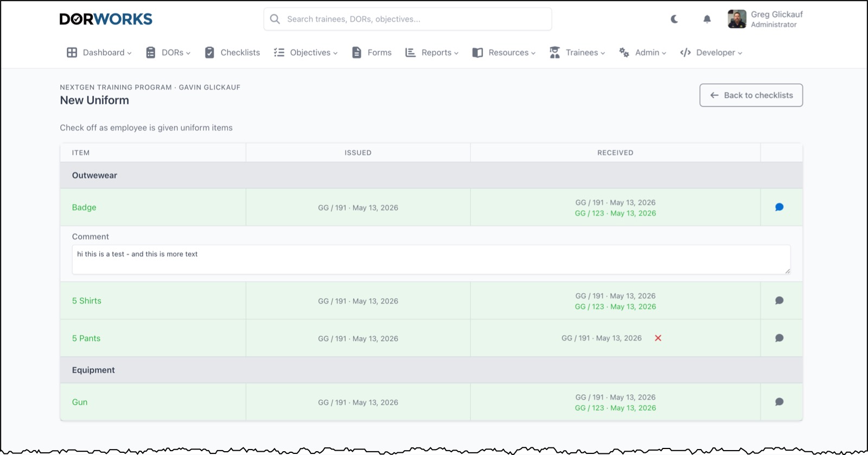Click the New Uniform page title
The image size is (868, 455).
[x=94, y=100]
